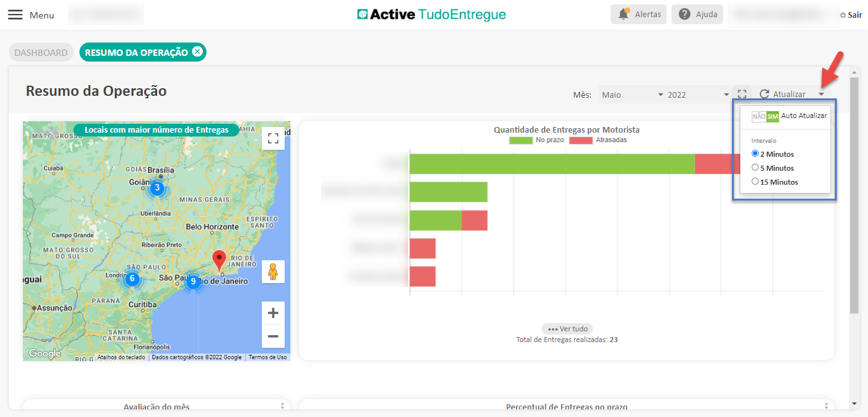Screen dimensions: 868x417
Task: Click the Sair power icon
Action: (x=843, y=15)
